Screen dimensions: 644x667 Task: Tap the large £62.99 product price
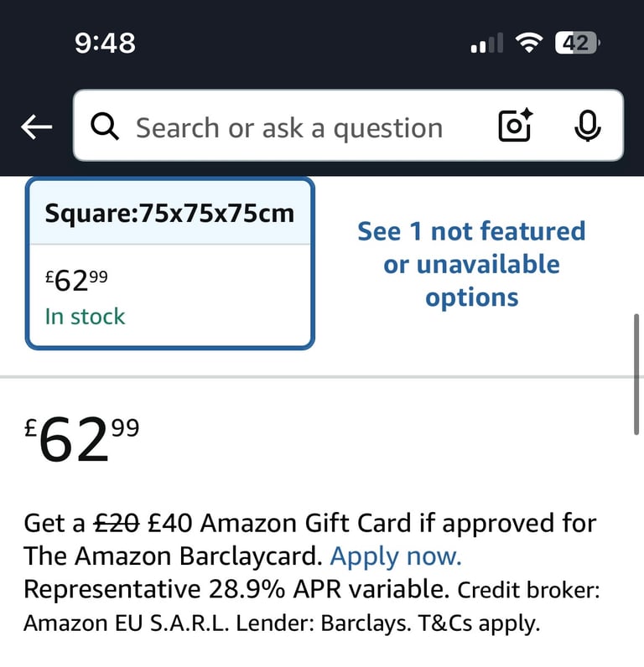pos(81,439)
